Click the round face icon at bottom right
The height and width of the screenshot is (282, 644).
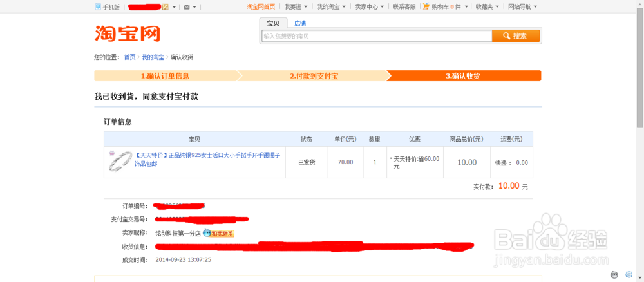(615, 274)
